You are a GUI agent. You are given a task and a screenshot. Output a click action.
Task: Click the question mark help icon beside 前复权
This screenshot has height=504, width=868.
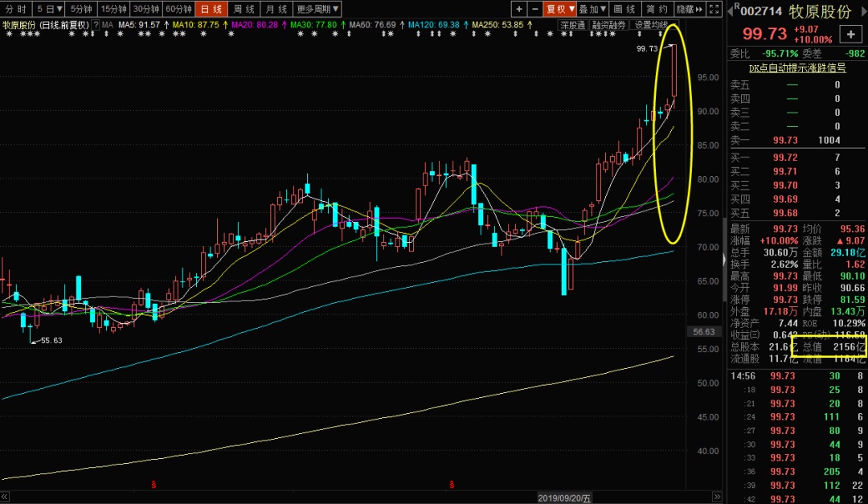96,25
